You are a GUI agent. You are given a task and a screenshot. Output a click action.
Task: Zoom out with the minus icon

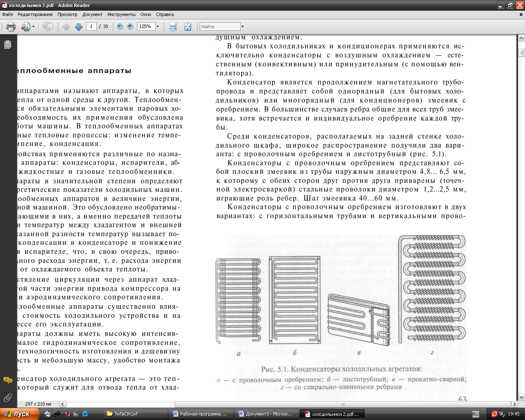click(120, 26)
